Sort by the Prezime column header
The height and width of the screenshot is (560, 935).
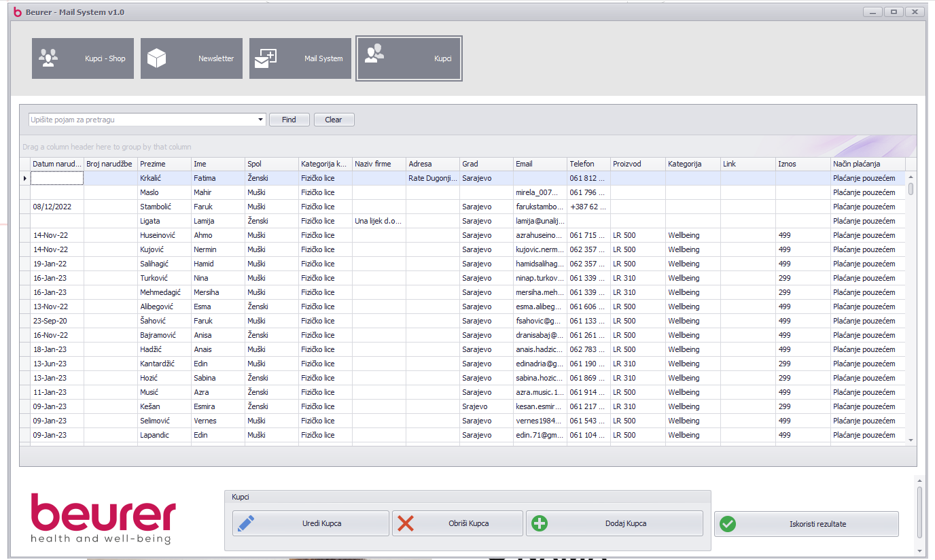pos(164,164)
